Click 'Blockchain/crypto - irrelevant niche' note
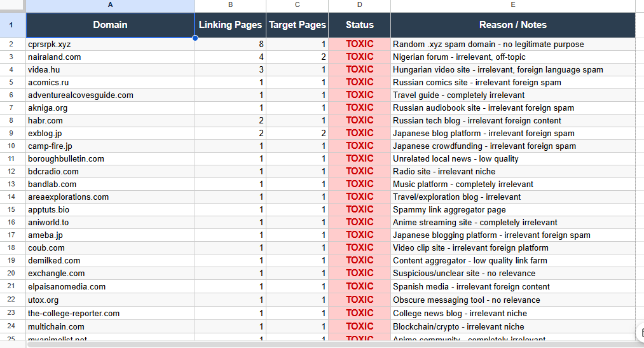Viewport: 644px width, 348px height. (x=513, y=326)
